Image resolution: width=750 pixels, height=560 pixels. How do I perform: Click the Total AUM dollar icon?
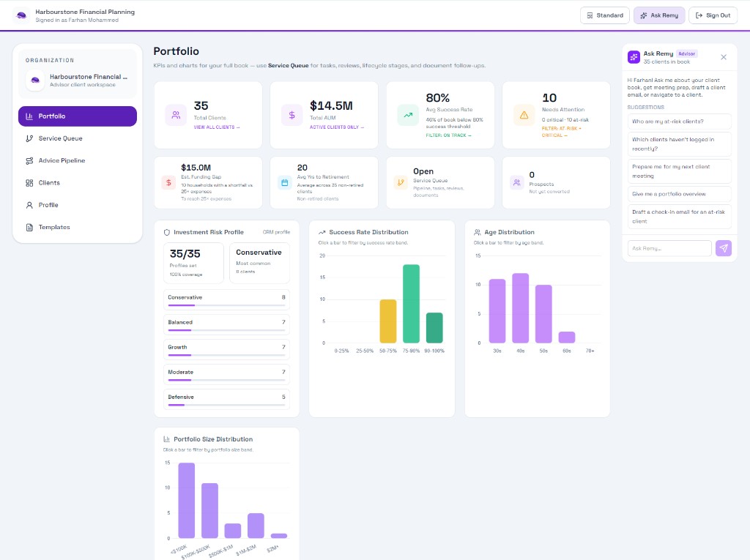(292, 115)
